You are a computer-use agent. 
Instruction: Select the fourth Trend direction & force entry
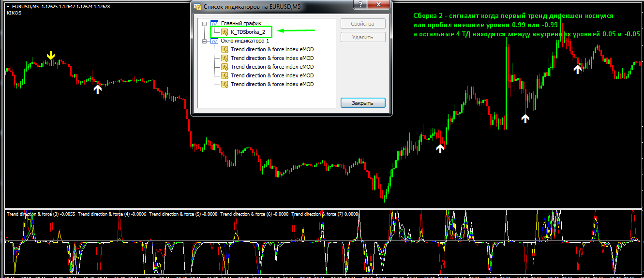point(272,75)
